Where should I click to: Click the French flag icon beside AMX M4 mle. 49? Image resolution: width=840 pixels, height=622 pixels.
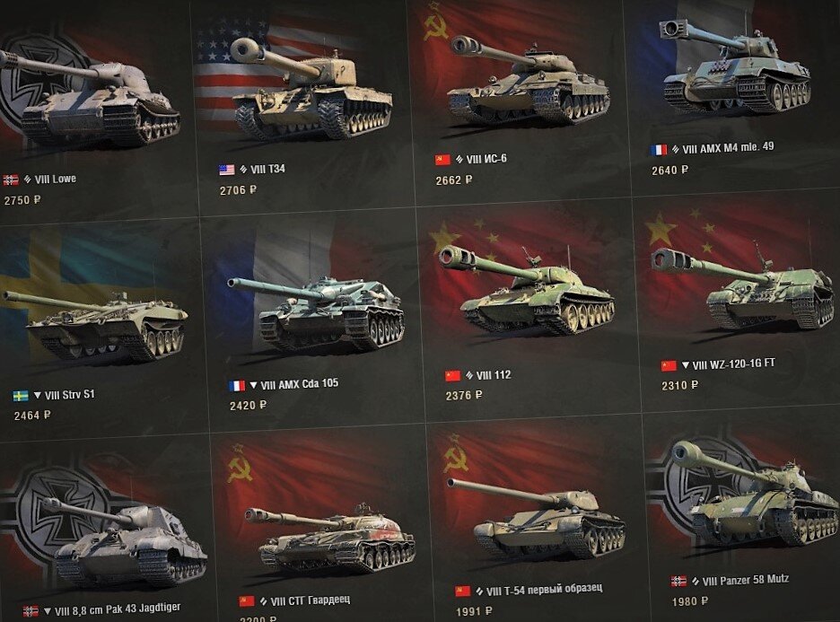(659, 150)
